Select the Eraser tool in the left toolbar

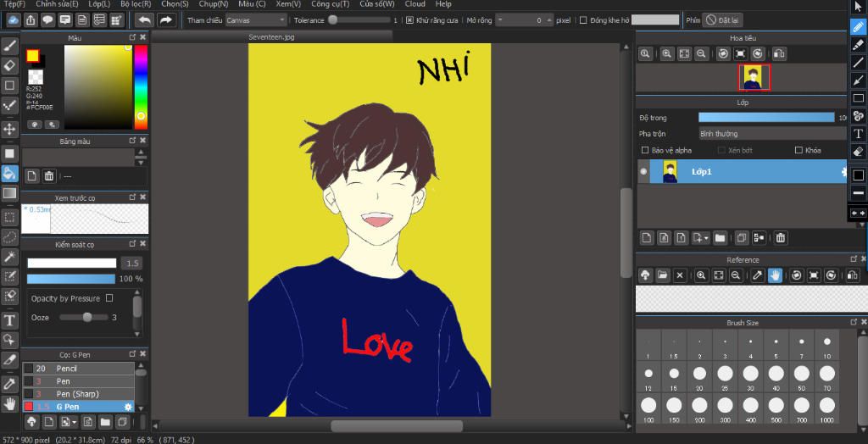point(10,66)
